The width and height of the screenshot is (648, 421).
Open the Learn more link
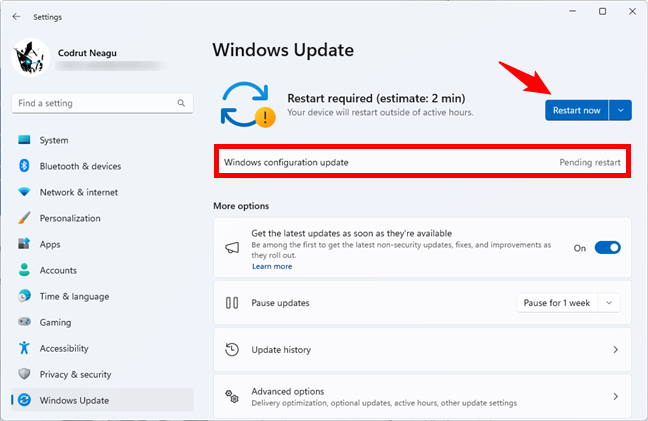coord(272,266)
